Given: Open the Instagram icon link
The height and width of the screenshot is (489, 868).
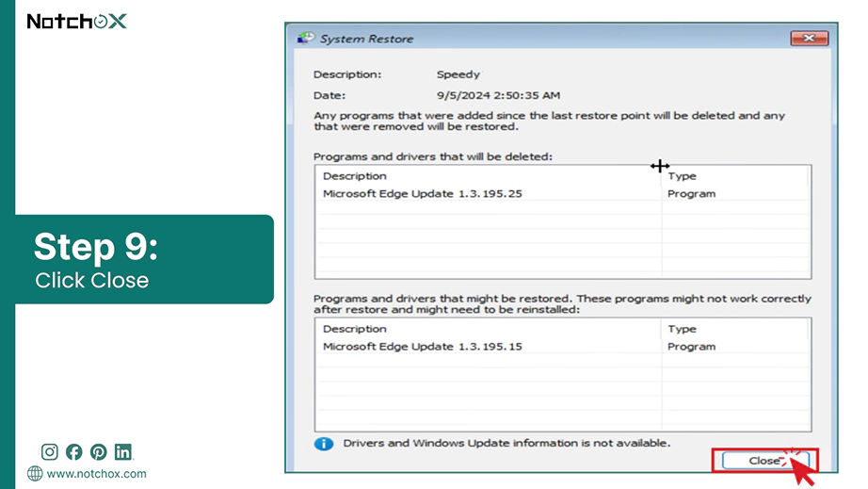Looking at the screenshot, I should (x=49, y=452).
